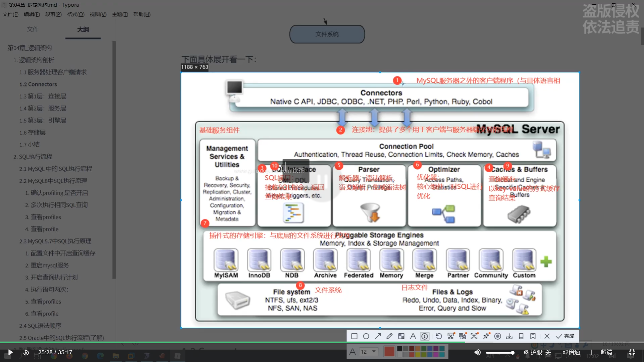Open the 编辑(E) menu
Screen dimensions: 644x362
[x=32, y=14]
